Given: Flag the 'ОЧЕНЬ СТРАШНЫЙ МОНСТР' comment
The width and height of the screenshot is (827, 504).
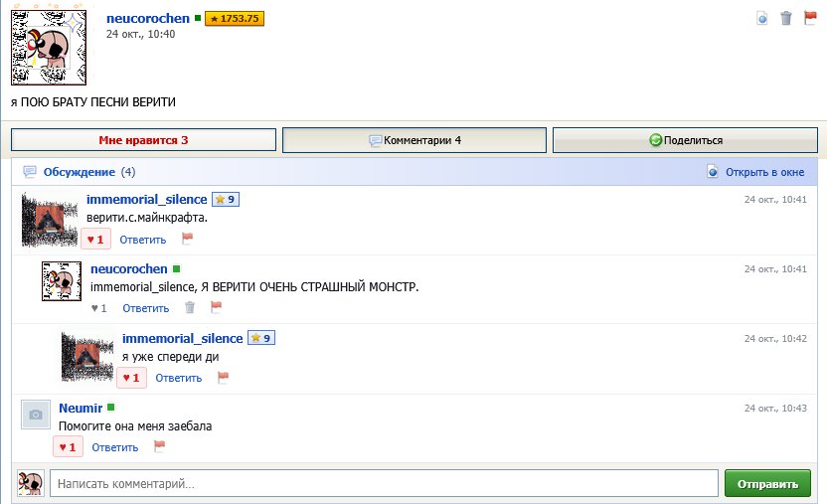Looking at the screenshot, I should pyautogui.click(x=216, y=307).
